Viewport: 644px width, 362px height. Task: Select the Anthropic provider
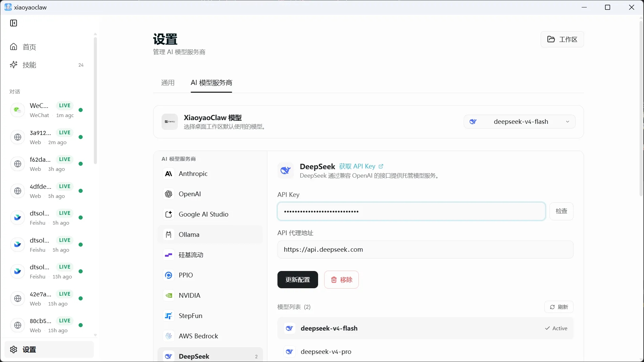click(x=210, y=174)
